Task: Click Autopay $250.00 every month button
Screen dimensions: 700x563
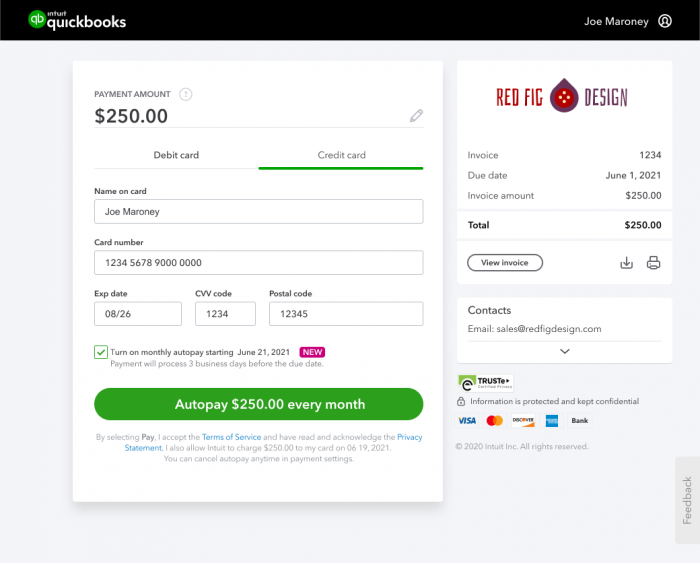Action: (258, 404)
